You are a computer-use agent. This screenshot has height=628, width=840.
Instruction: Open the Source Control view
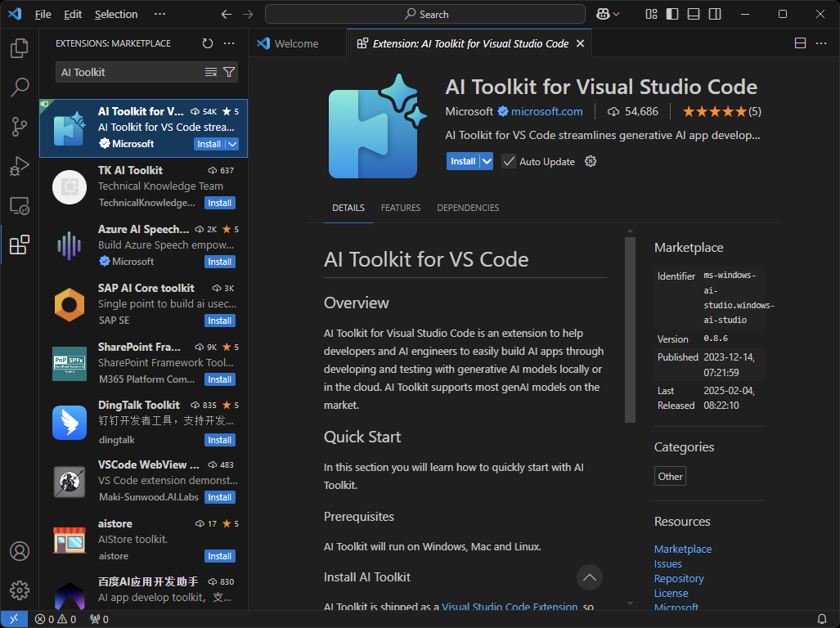click(20, 127)
